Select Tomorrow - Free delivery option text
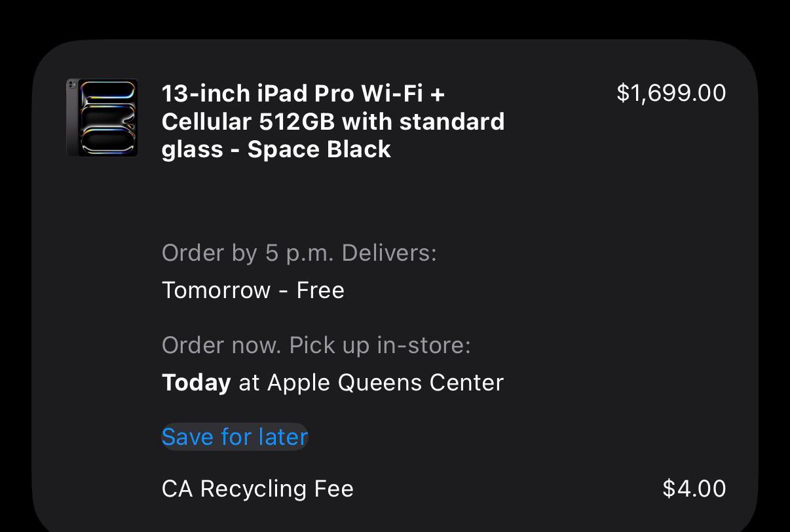The height and width of the screenshot is (532, 790). [253, 290]
